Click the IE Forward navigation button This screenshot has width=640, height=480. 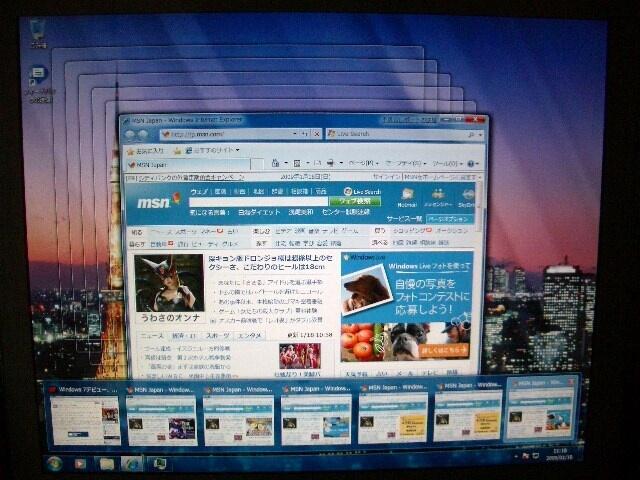click(x=142, y=136)
